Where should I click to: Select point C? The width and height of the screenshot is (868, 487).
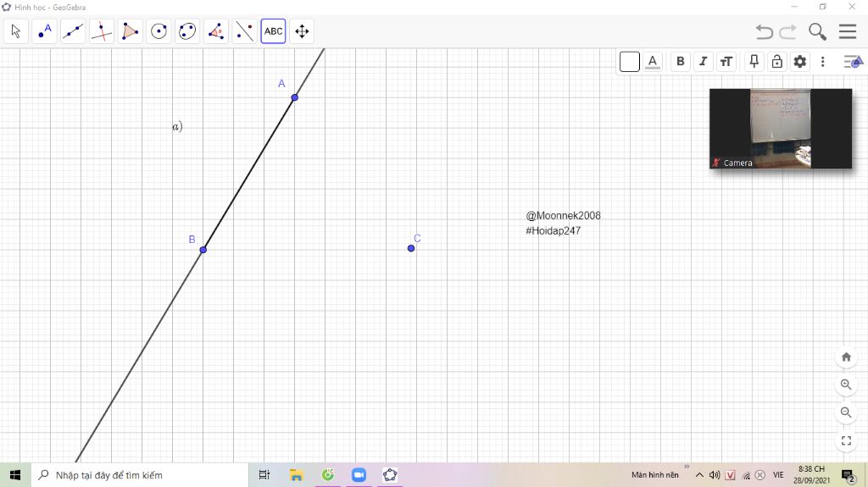click(411, 248)
